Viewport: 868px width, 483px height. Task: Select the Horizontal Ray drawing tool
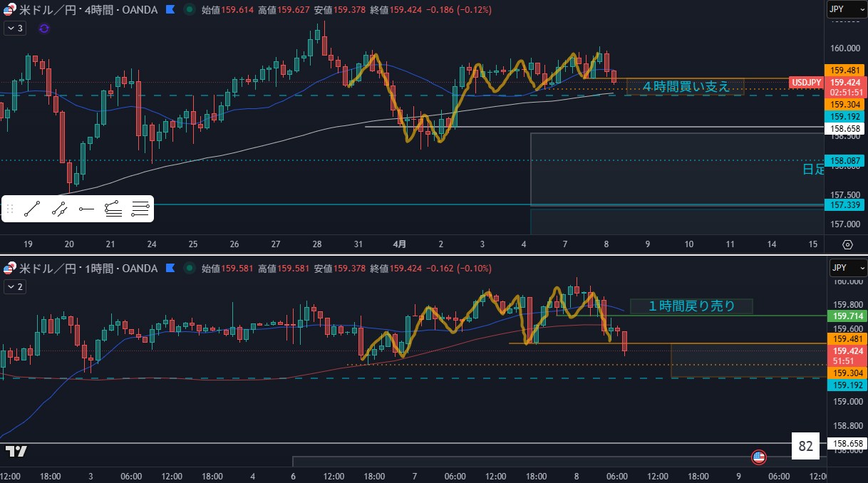point(86,209)
